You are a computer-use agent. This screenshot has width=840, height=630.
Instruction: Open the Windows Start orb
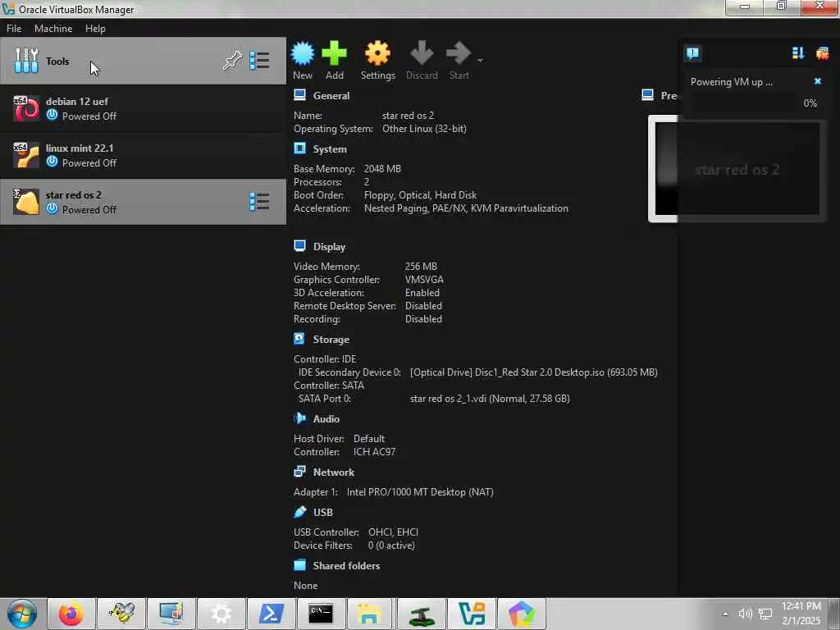coord(22,614)
